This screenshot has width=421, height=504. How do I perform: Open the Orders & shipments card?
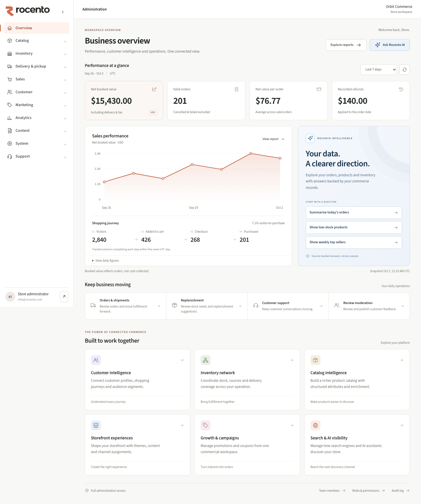125,306
